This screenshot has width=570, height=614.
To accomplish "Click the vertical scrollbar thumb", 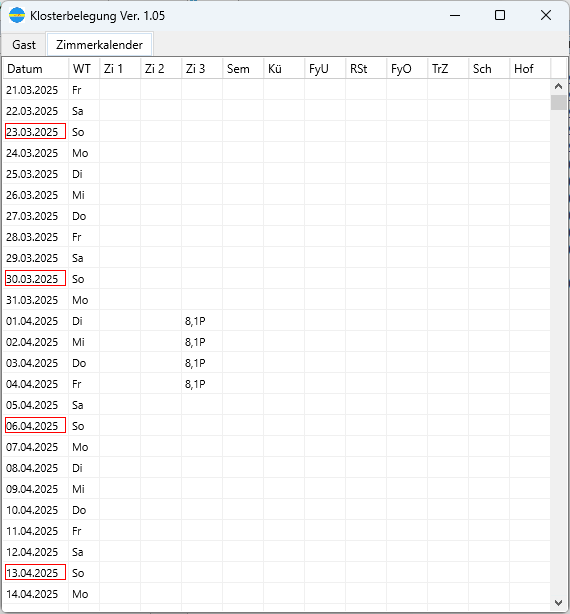I will (x=558, y=103).
